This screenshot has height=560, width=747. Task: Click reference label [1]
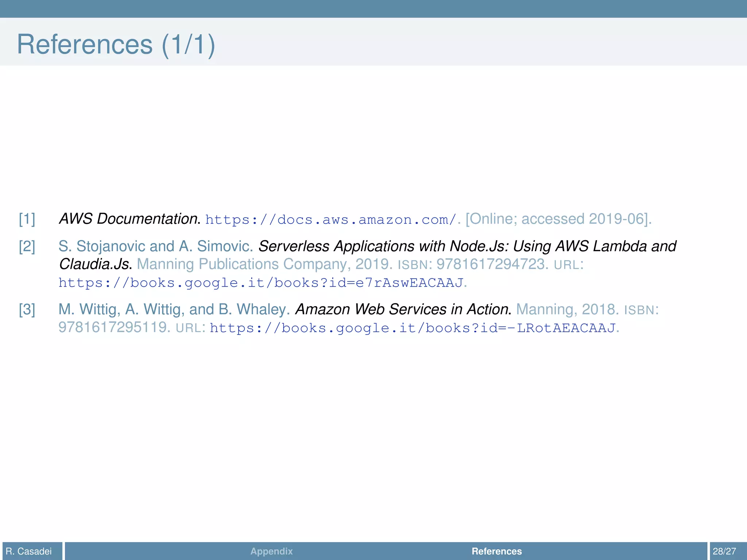(x=27, y=219)
